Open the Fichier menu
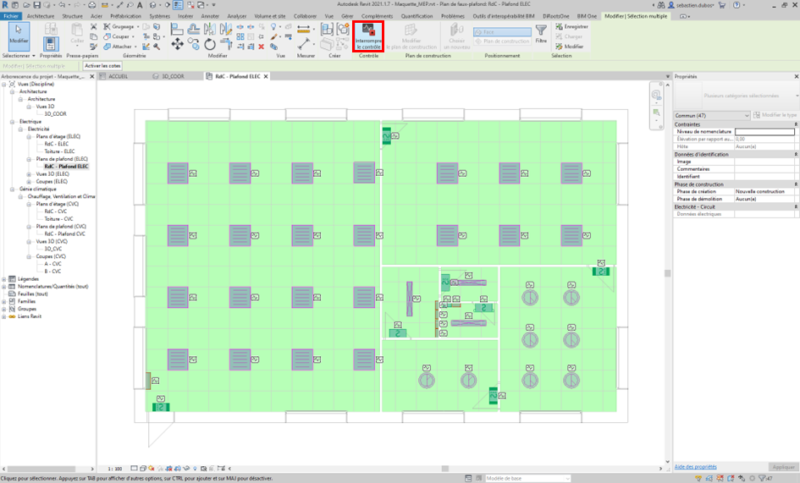800x483 pixels. [11, 17]
